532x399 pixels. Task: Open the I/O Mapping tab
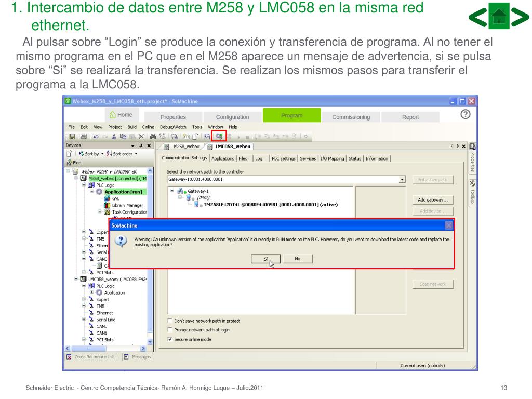coord(332,158)
